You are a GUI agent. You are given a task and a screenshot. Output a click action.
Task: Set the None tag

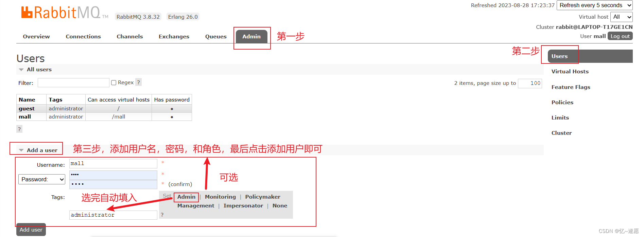click(280, 206)
